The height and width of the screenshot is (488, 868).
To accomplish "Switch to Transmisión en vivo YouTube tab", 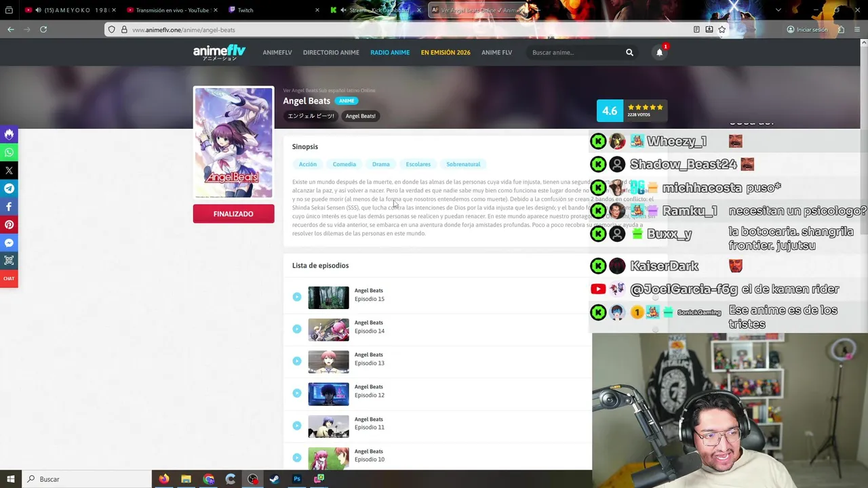I will pyautogui.click(x=172, y=10).
